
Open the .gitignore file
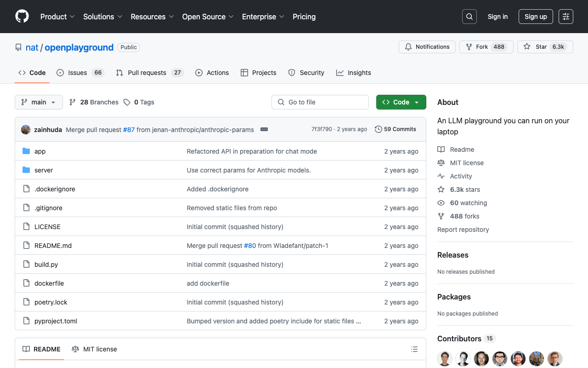coord(48,208)
